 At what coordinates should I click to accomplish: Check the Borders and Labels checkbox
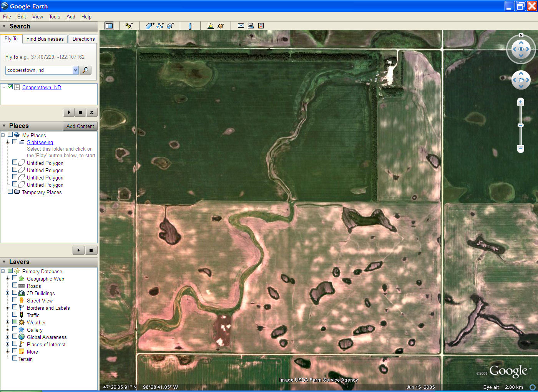coord(15,307)
